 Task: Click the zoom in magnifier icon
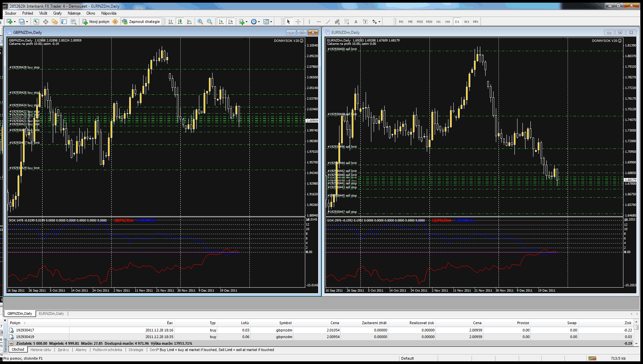point(200,22)
